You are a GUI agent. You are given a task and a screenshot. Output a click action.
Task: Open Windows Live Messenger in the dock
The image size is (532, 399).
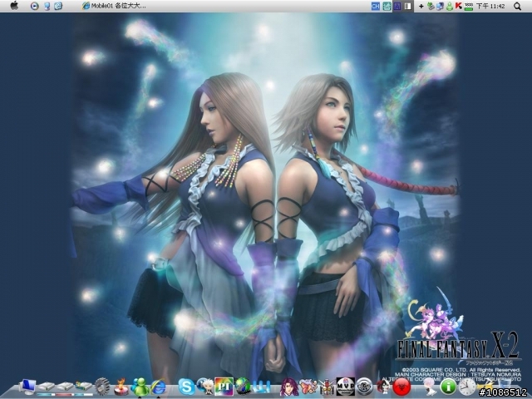click(140, 387)
